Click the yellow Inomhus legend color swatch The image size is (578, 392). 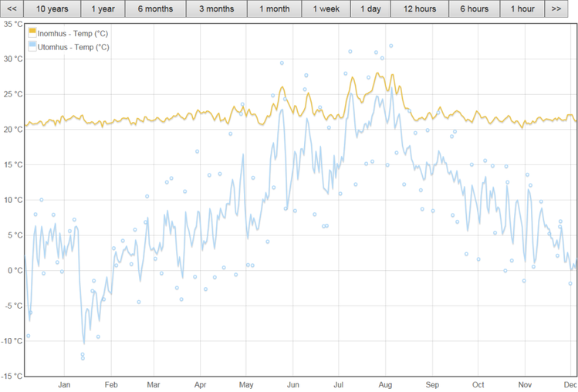pyautogui.click(x=32, y=33)
